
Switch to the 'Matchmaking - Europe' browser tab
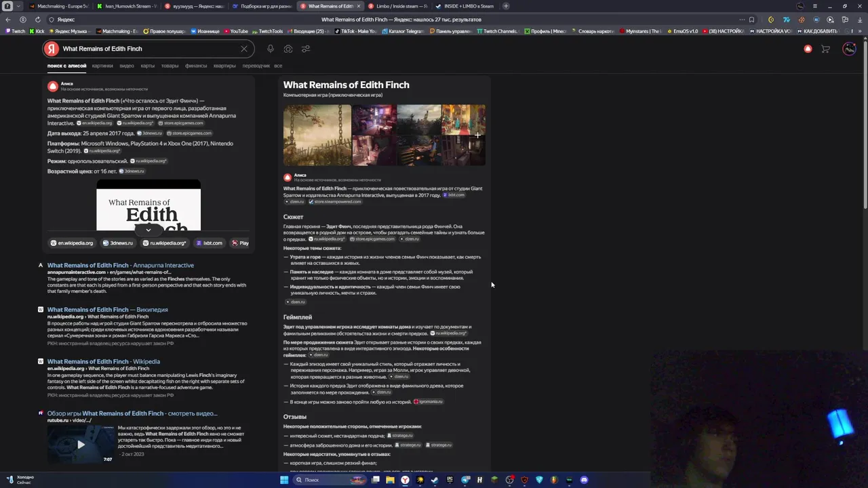point(59,6)
